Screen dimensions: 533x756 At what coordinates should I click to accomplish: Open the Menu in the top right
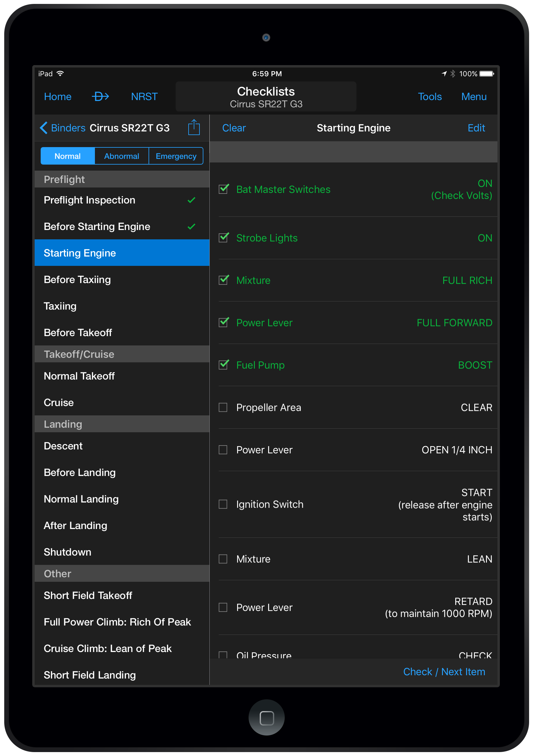(474, 96)
